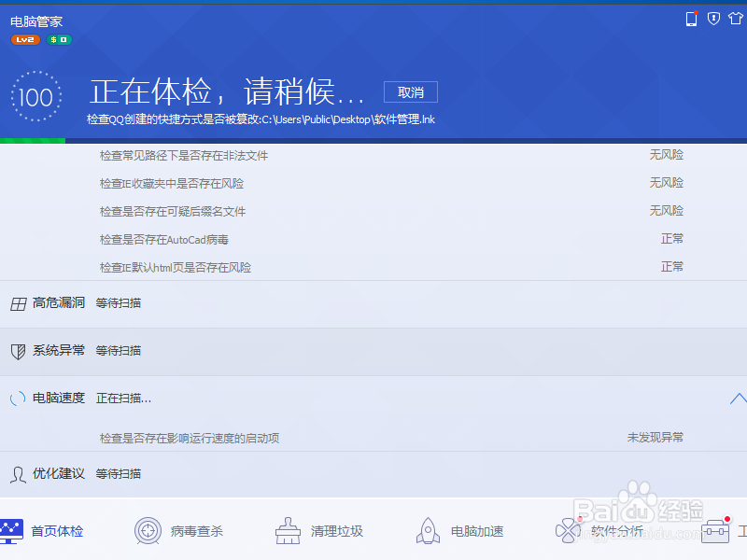The image size is (747, 560).
Task: Open the 软件分析 software analysis icon
Action: (x=601, y=529)
